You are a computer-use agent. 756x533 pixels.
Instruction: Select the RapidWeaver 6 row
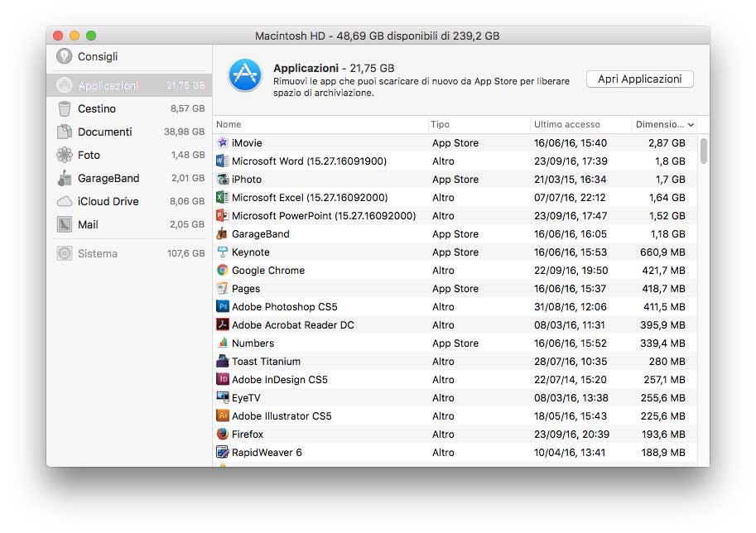click(454, 453)
